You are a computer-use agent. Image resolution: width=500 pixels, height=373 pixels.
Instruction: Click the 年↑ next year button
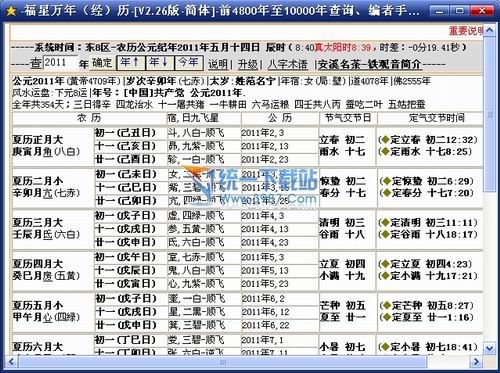pyautogui.click(x=131, y=63)
